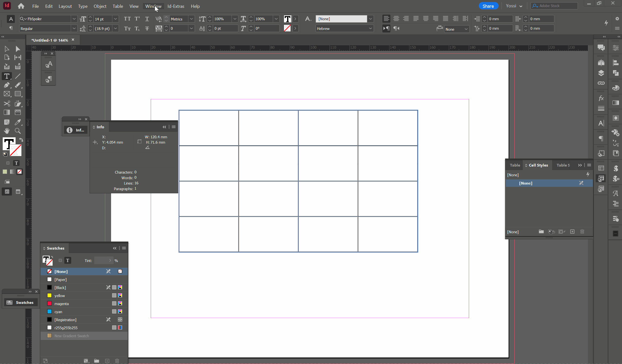Select the Hand tool
622x364 pixels.
pos(7,131)
